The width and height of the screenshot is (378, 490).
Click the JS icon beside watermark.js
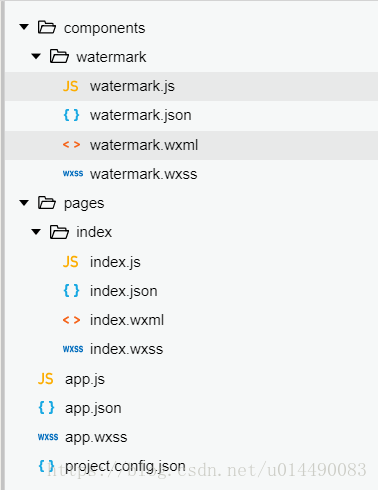[71, 86]
